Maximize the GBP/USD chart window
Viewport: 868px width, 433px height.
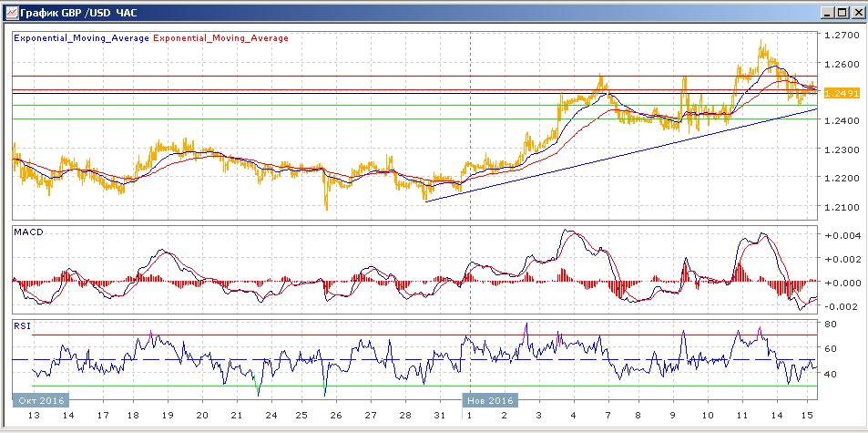pyautogui.click(x=842, y=12)
